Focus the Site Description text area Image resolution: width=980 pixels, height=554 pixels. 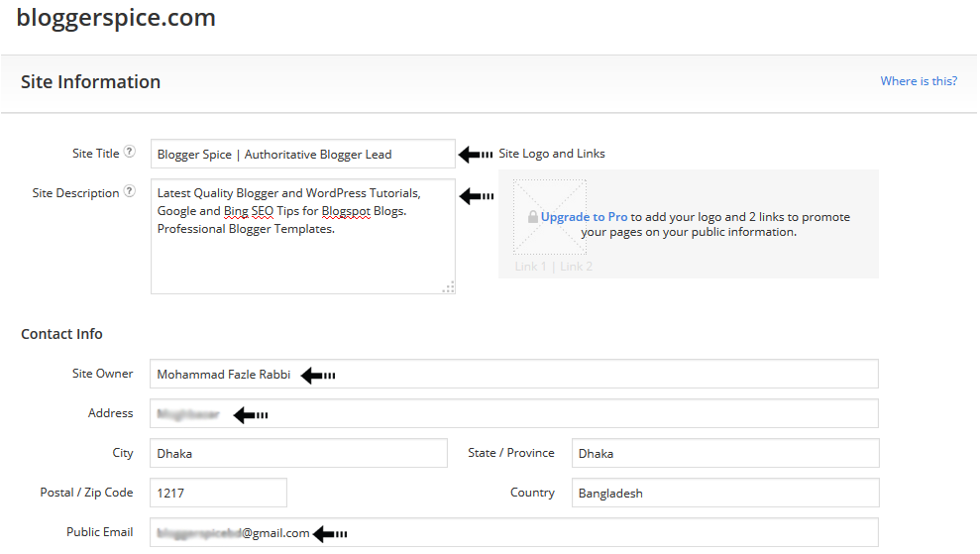pyautogui.click(x=302, y=236)
